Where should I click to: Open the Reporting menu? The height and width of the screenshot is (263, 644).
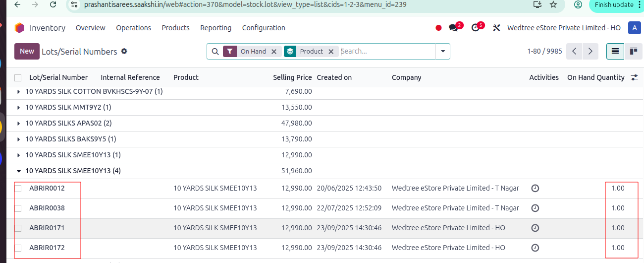(x=215, y=28)
